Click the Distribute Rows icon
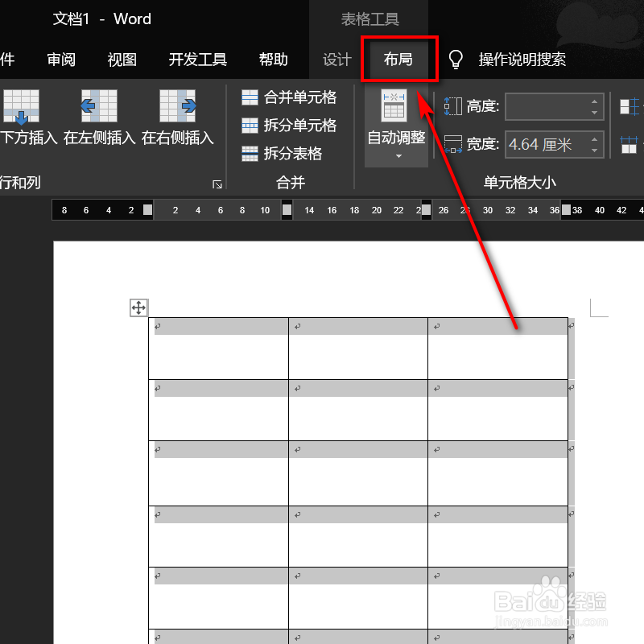644x644 pixels. click(630, 107)
